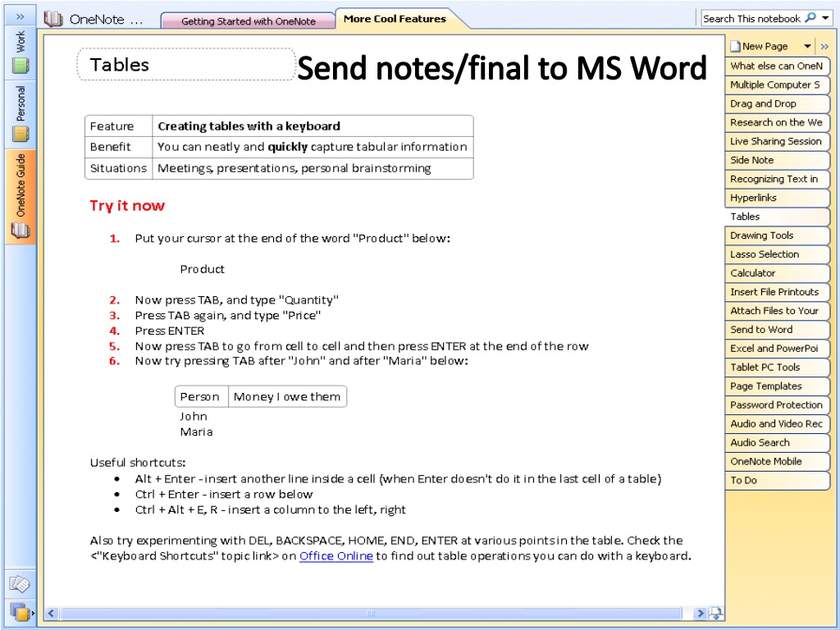This screenshot has width=840, height=630.
Task: Click the "Money I owe them" cell
Action: (x=287, y=396)
